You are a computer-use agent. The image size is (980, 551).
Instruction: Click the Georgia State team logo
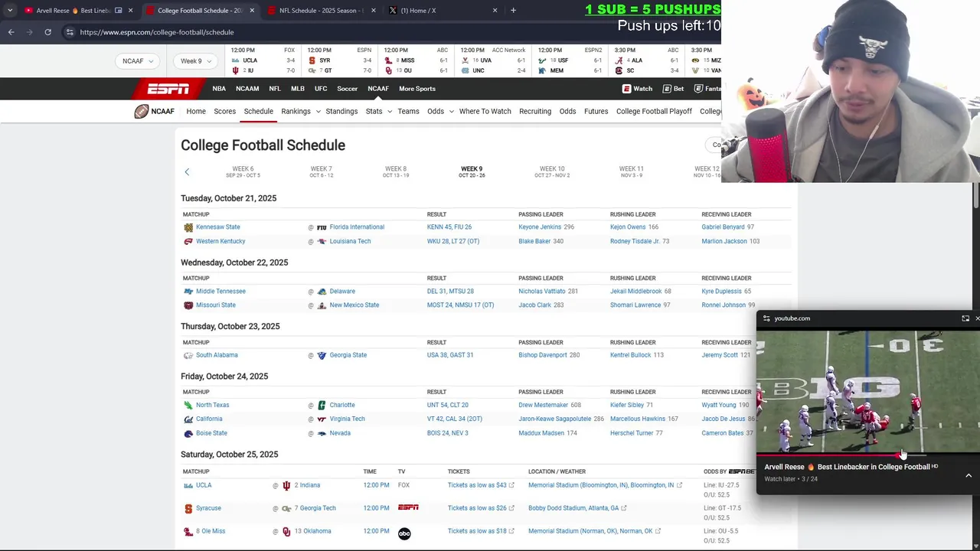tap(322, 355)
